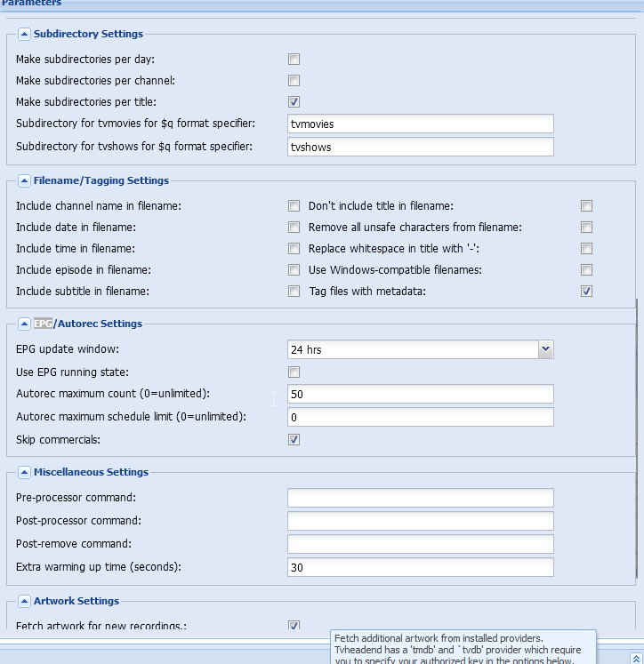Enable Make subdirectories per channel
This screenshot has height=664, width=644.
[294, 81]
